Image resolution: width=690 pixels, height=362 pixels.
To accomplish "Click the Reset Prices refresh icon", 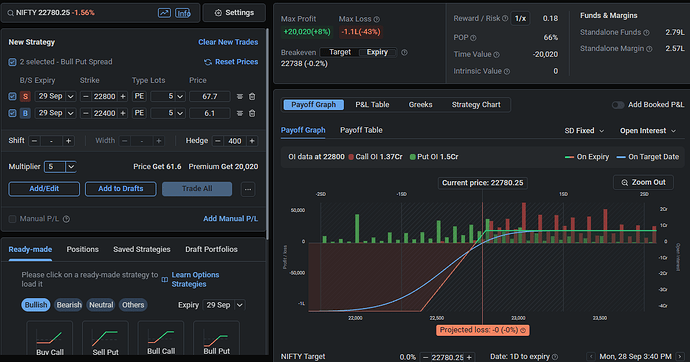I will click(208, 62).
